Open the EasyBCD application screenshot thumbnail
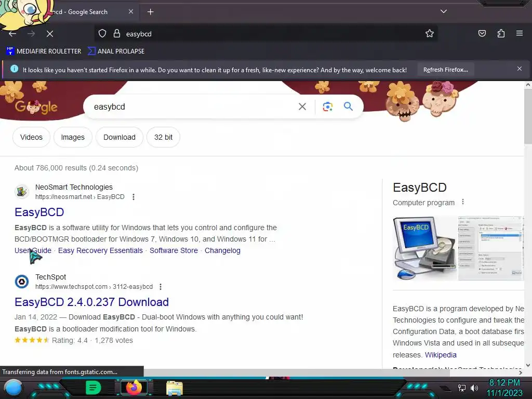This screenshot has height=399, width=532. (491, 248)
